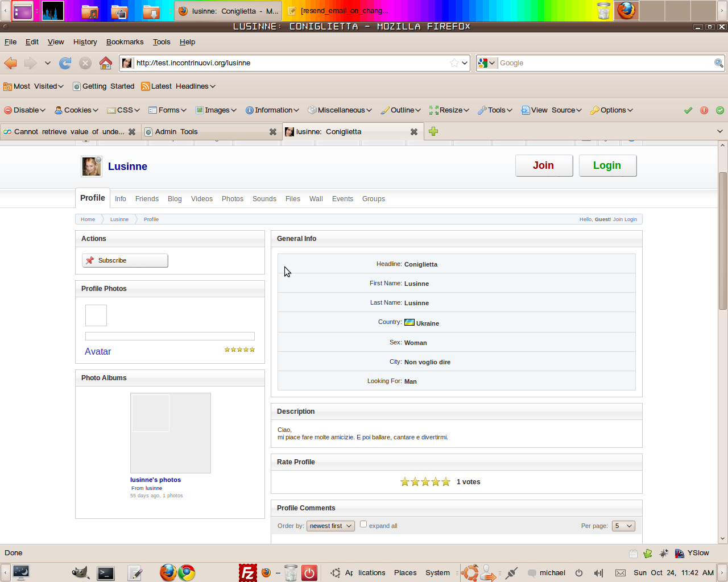The height and width of the screenshot is (582, 728).
Task: Reload page with the refresh icon
Action: (65, 63)
